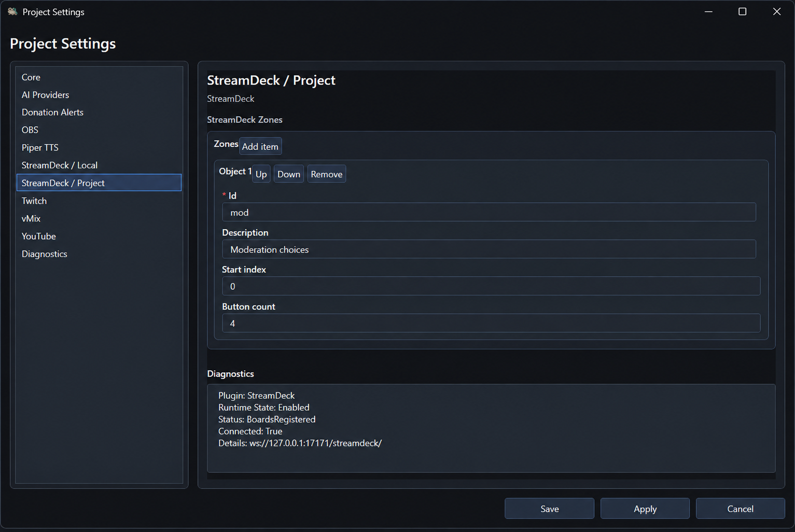The width and height of the screenshot is (795, 532).
Task: Go to OBS settings page
Action: pos(99,130)
